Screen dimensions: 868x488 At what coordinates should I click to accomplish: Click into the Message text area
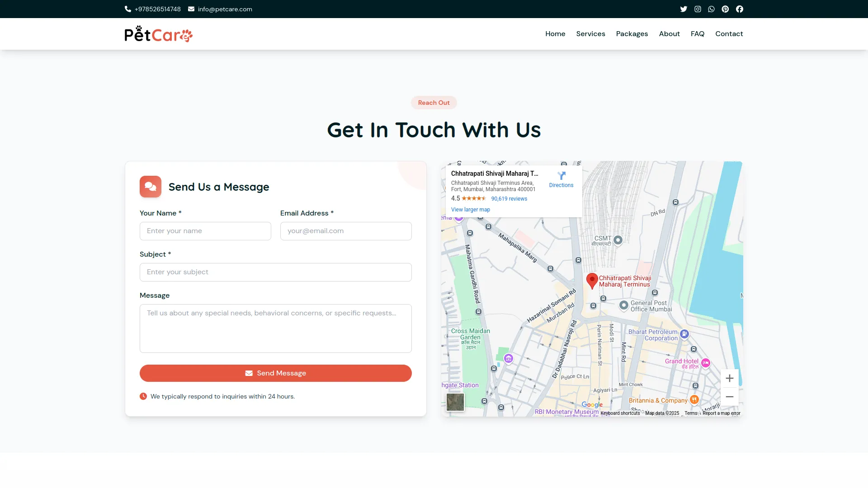click(x=275, y=328)
